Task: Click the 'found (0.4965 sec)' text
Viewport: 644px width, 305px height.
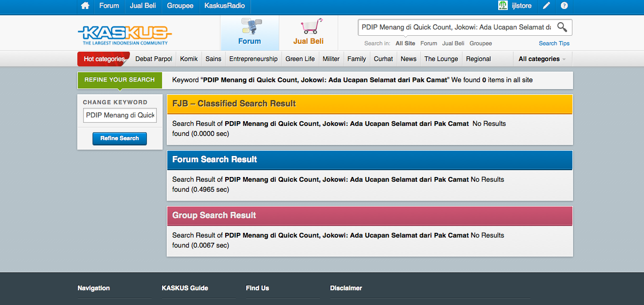Action: tap(200, 189)
